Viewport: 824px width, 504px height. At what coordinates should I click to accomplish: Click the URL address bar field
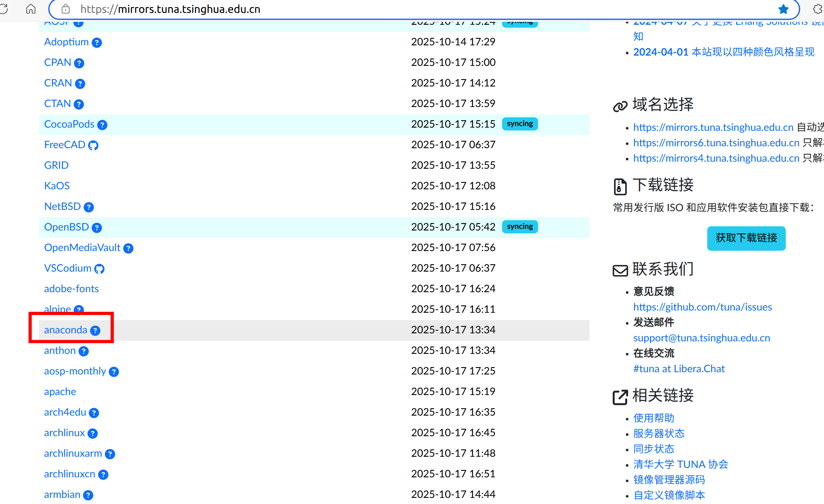pyautogui.click(x=401, y=9)
